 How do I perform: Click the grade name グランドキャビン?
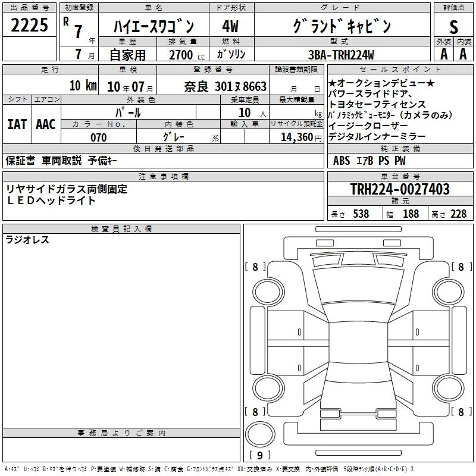342,26
